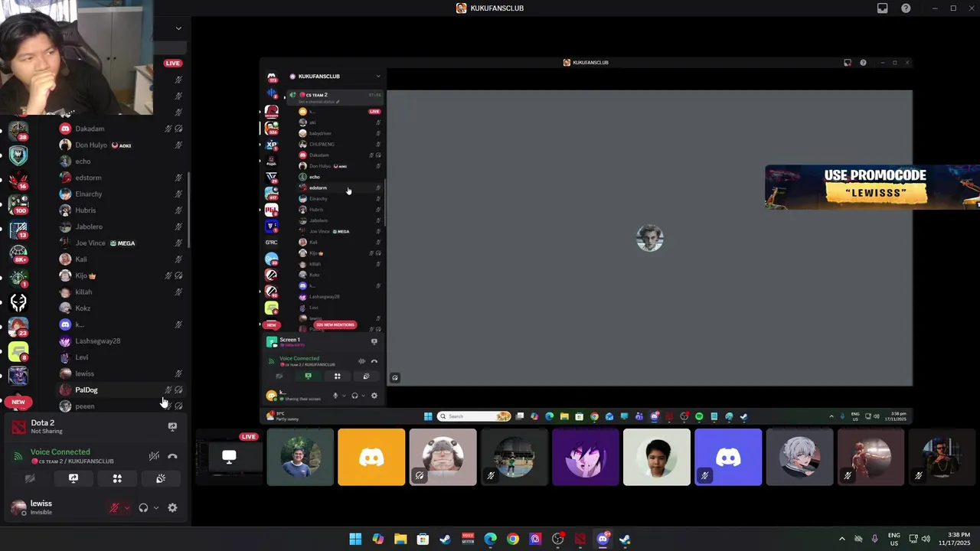Image resolution: width=980 pixels, height=551 pixels.
Task: Select Einarchy in the voice list
Action: point(122,194)
